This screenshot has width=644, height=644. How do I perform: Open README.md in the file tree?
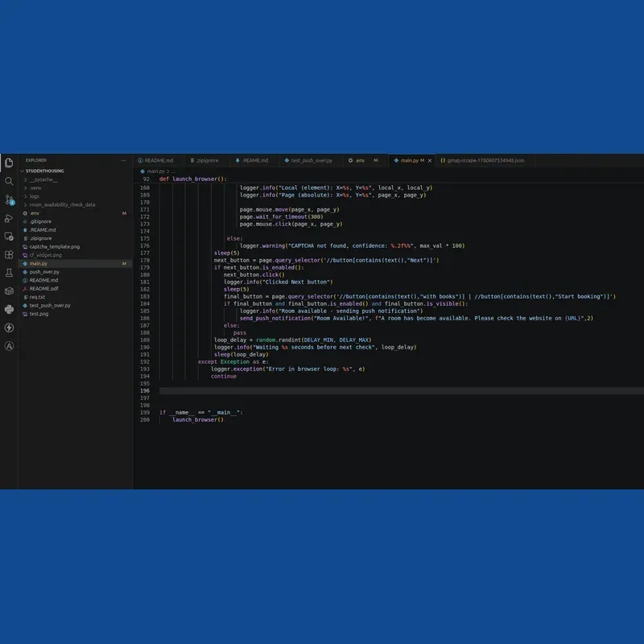pos(75,280)
